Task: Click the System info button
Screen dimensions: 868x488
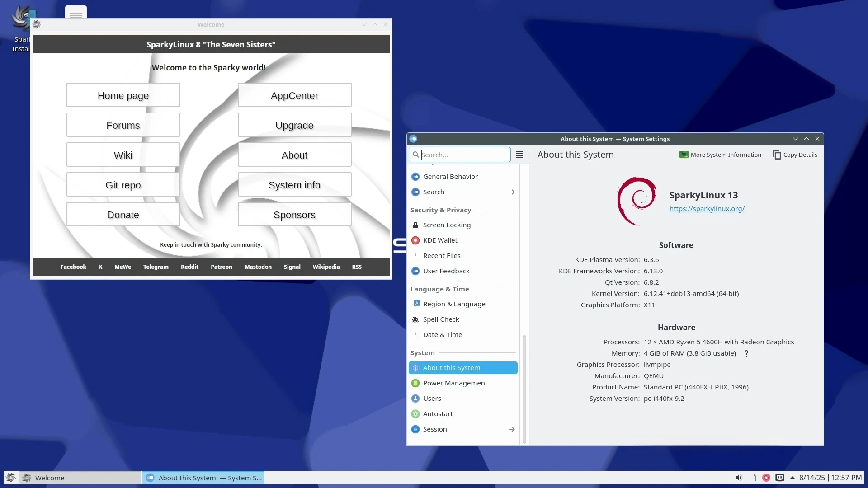Action: [x=294, y=185]
